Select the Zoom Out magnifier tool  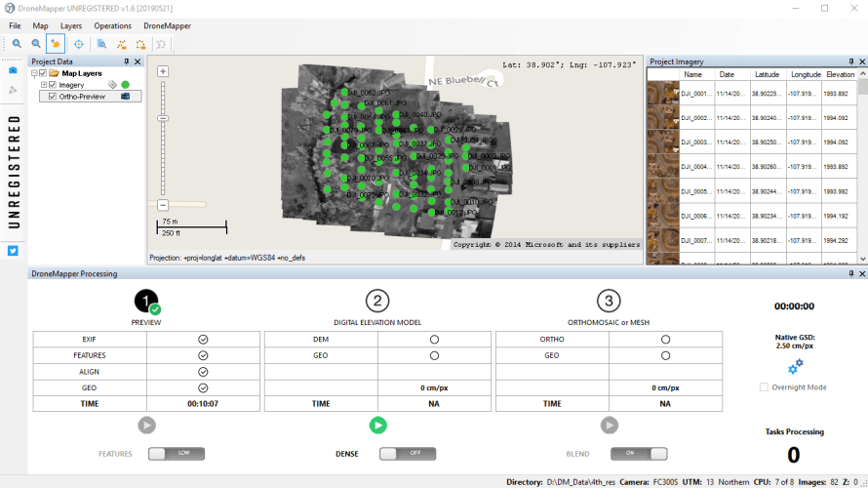[x=36, y=44]
